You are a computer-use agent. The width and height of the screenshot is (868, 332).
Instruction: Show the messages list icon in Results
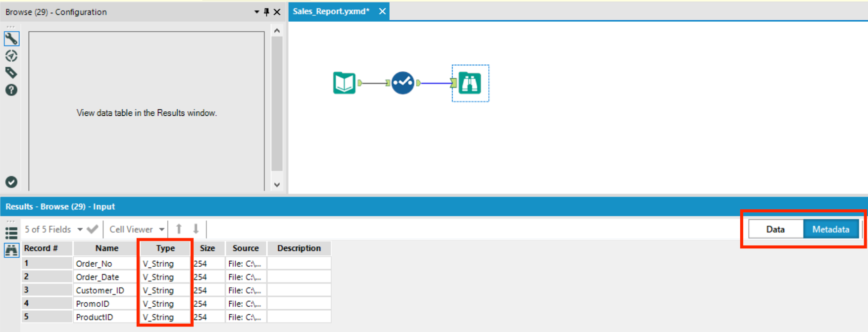pos(11,232)
